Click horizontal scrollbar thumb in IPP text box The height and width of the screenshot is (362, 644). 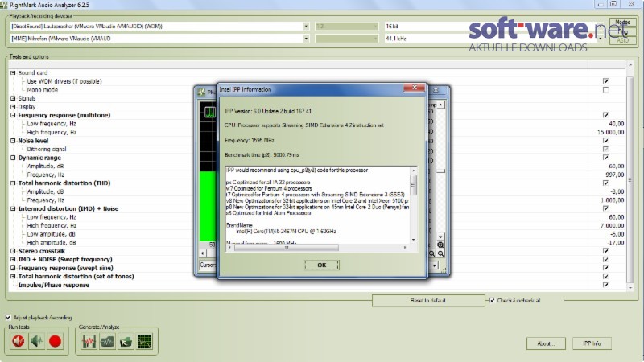[x=287, y=248]
